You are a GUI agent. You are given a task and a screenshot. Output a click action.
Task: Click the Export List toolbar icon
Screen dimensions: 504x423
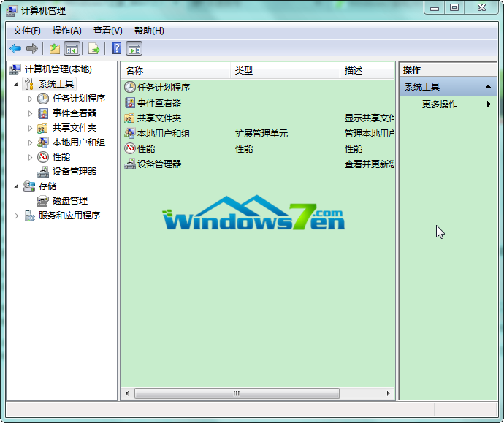coord(93,49)
